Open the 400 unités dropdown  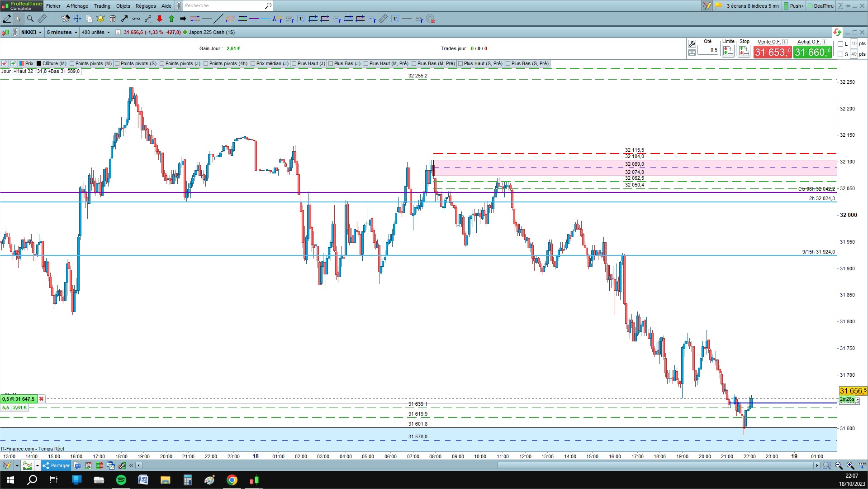(x=95, y=32)
